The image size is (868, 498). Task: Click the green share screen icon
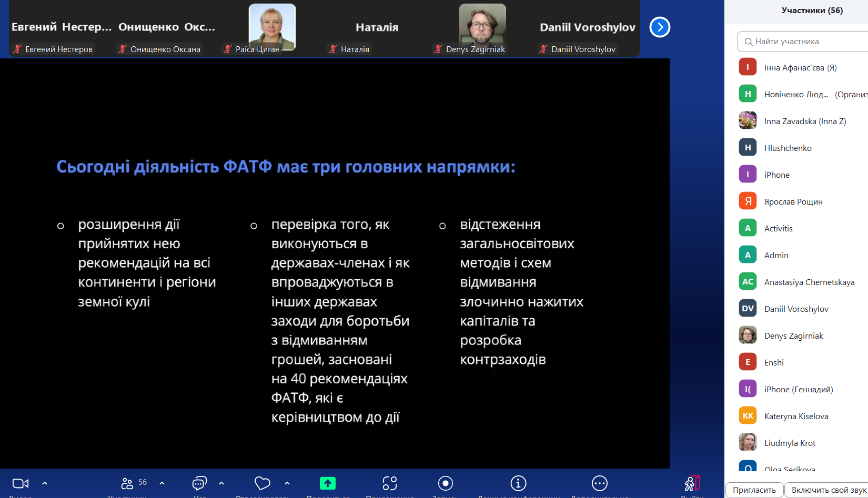click(x=327, y=483)
